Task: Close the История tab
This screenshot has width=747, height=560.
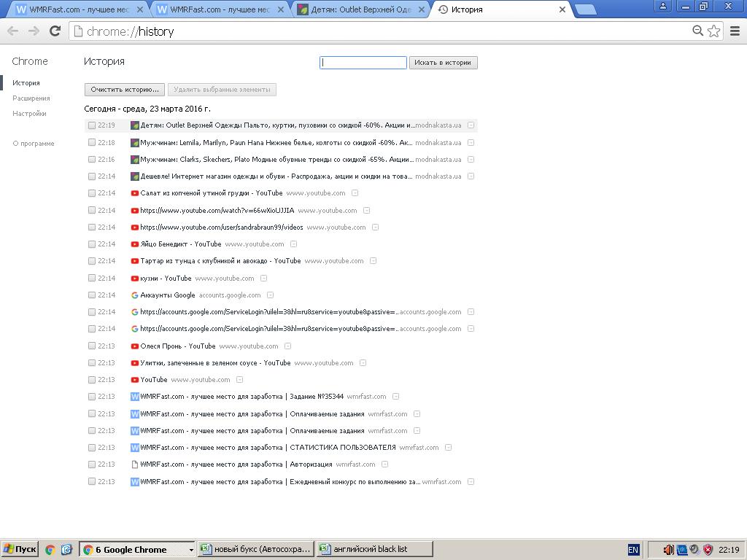Action: tap(562, 9)
